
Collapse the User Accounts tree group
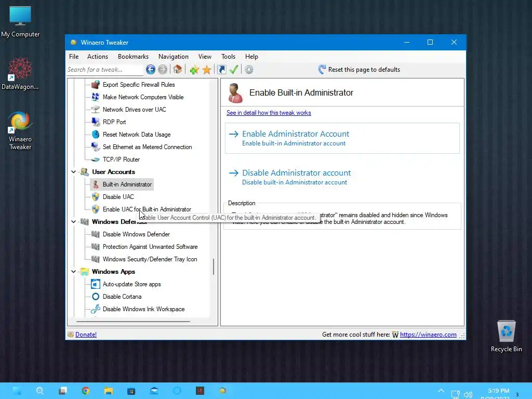73,172
